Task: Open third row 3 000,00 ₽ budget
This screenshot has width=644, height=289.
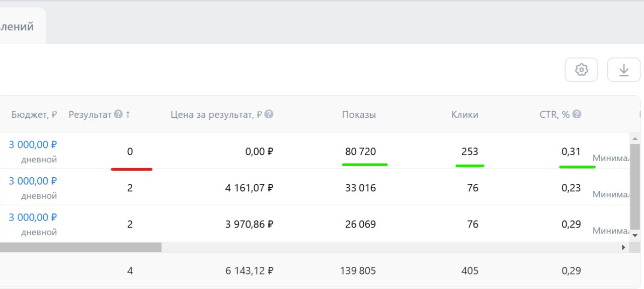Action: (x=33, y=218)
